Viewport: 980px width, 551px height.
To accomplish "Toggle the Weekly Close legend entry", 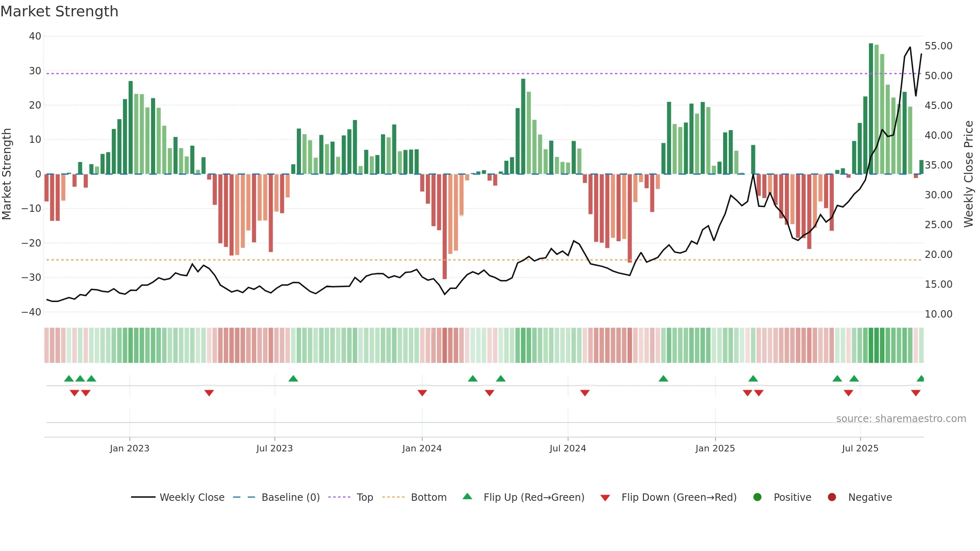I will pos(178,497).
